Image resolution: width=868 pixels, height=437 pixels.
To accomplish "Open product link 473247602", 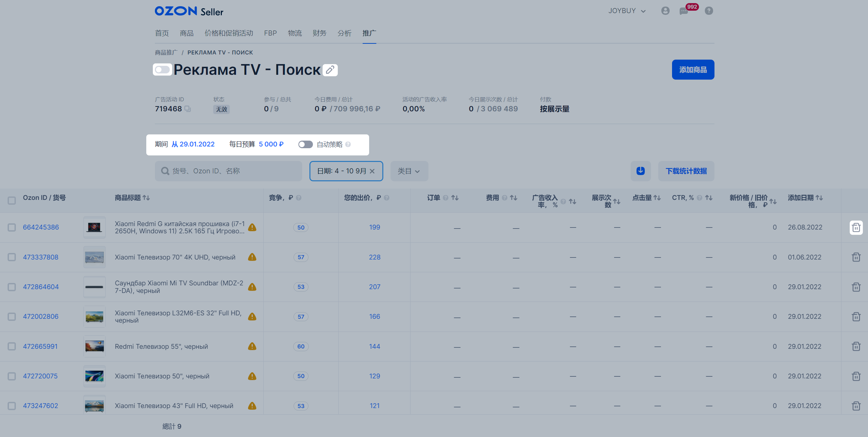I will [40, 406].
